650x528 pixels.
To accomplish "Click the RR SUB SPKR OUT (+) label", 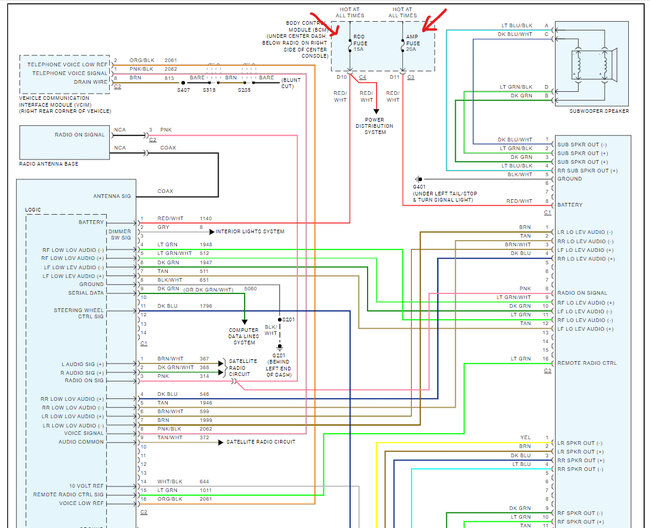I will [x=587, y=171].
